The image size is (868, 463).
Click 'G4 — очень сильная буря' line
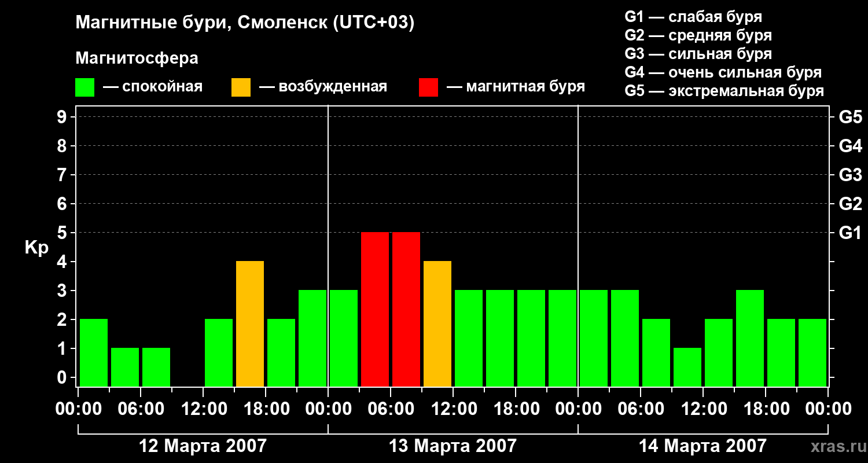point(723,72)
